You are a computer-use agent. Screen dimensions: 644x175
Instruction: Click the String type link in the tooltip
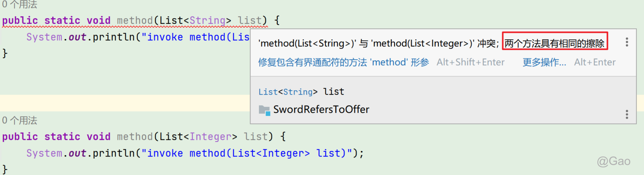(298, 92)
